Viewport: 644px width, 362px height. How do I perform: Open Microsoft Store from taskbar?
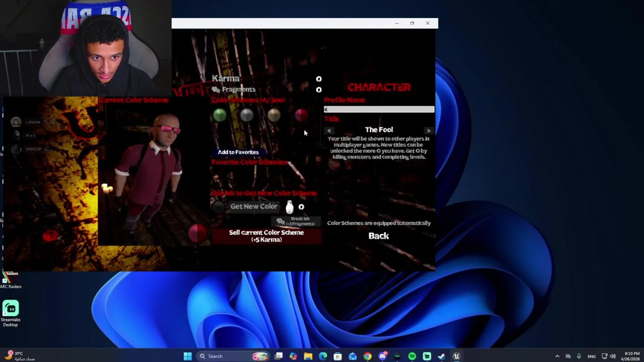pyautogui.click(x=338, y=356)
